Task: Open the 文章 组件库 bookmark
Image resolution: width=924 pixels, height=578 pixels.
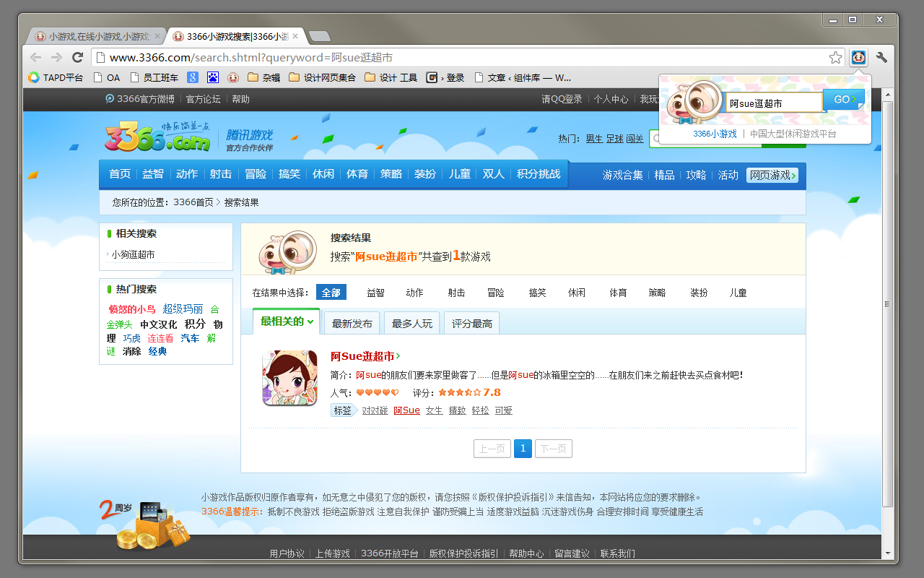Action: click(523, 77)
